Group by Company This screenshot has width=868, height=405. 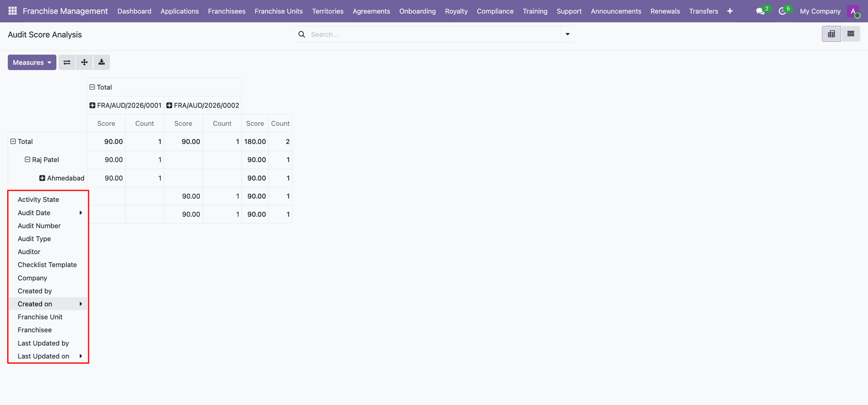[48, 278]
